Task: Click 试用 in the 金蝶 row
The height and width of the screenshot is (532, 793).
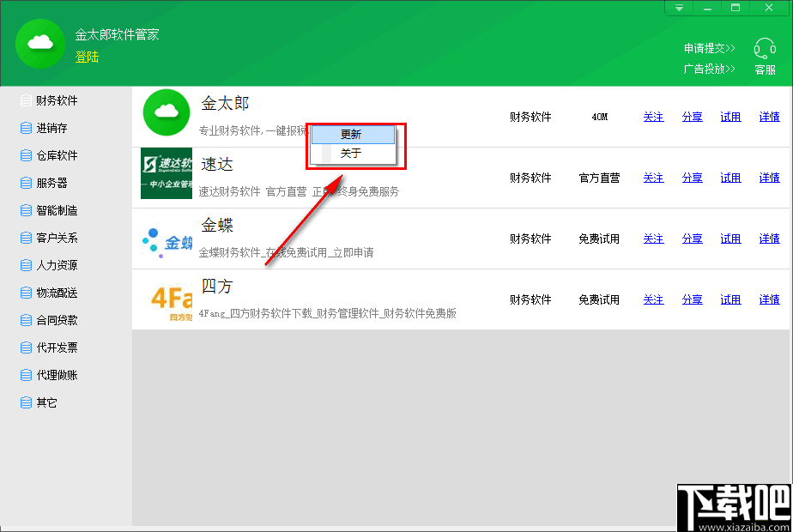Action: [x=730, y=239]
